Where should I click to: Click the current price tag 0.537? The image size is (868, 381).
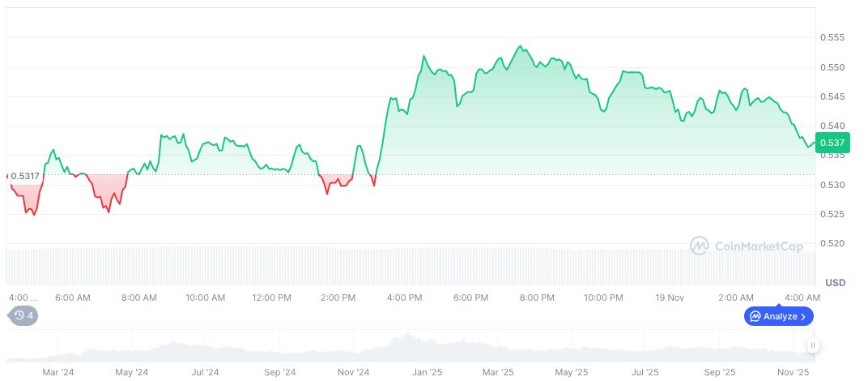tap(832, 143)
